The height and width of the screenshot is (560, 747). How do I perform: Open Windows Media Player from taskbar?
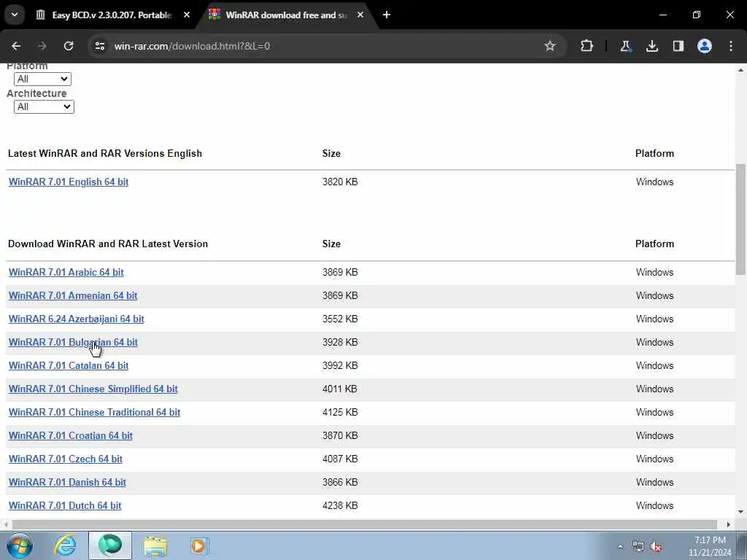(x=198, y=545)
